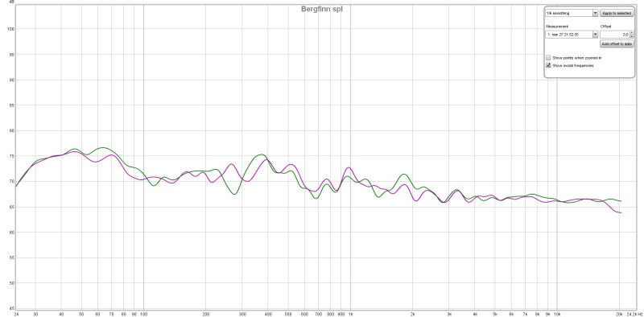The image size is (644, 317).
Task: Click the purple trace end near 20k
Action: (x=619, y=212)
